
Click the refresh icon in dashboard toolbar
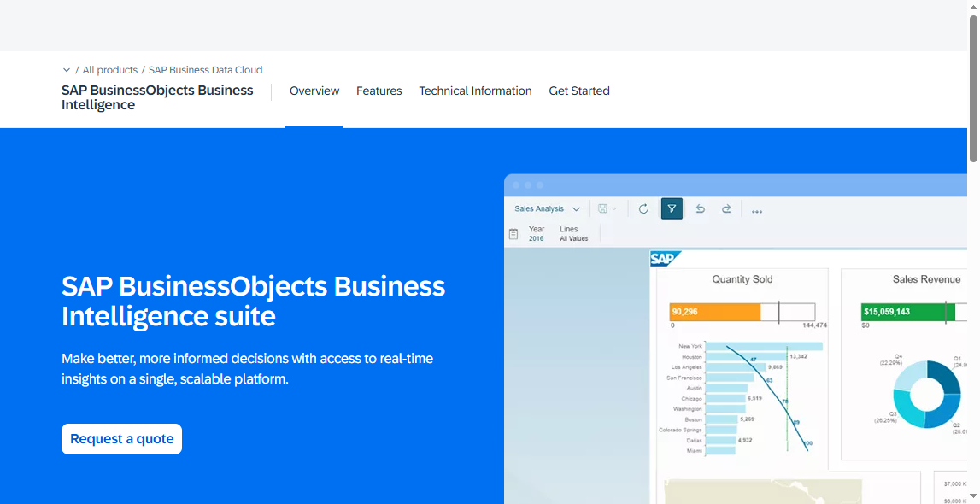click(x=643, y=208)
